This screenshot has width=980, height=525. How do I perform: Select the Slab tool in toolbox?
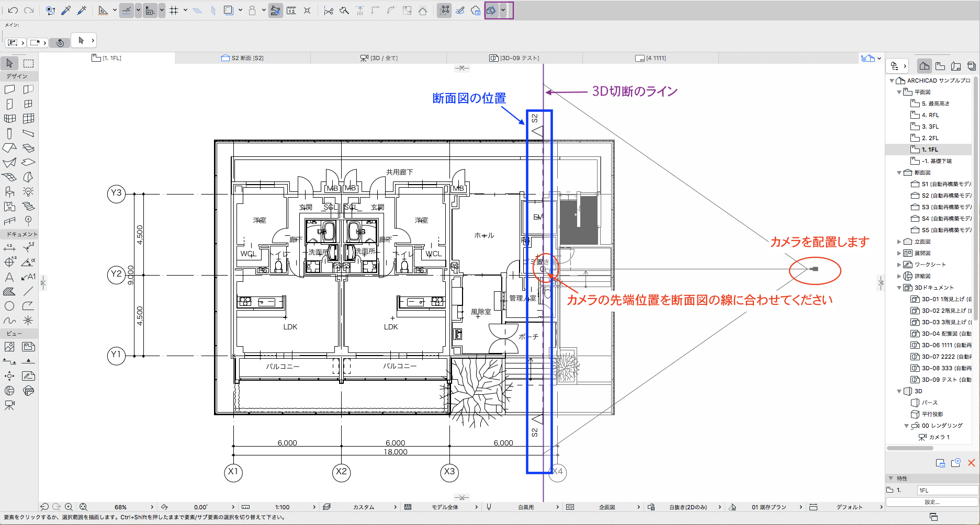tap(28, 163)
